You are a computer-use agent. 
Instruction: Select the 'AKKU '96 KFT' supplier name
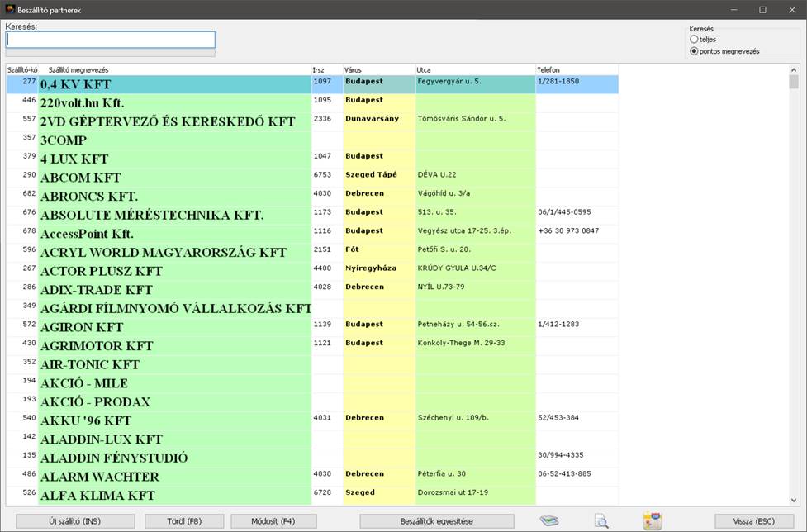click(86, 420)
